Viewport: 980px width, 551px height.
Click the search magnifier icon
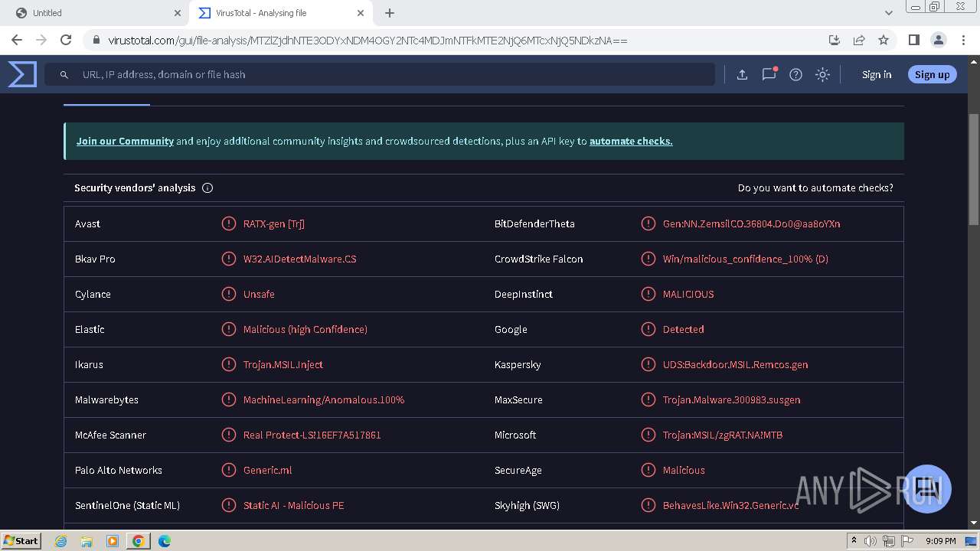click(64, 74)
